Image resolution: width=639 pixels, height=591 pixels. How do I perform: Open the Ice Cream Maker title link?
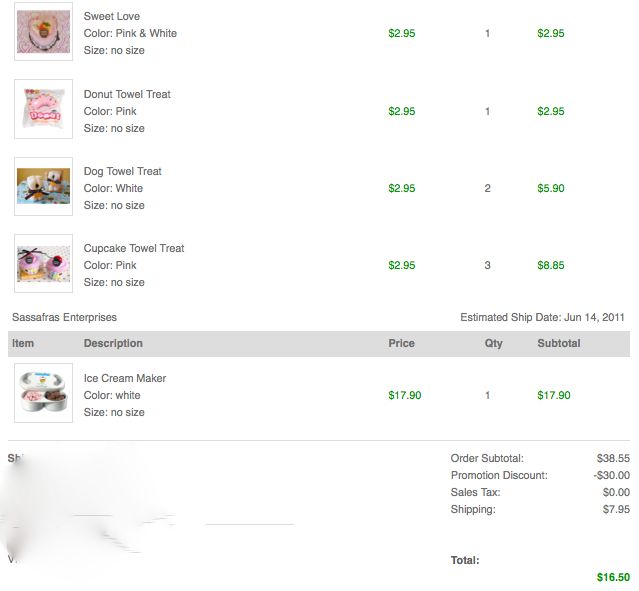pyautogui.click(x=125, y=378)
